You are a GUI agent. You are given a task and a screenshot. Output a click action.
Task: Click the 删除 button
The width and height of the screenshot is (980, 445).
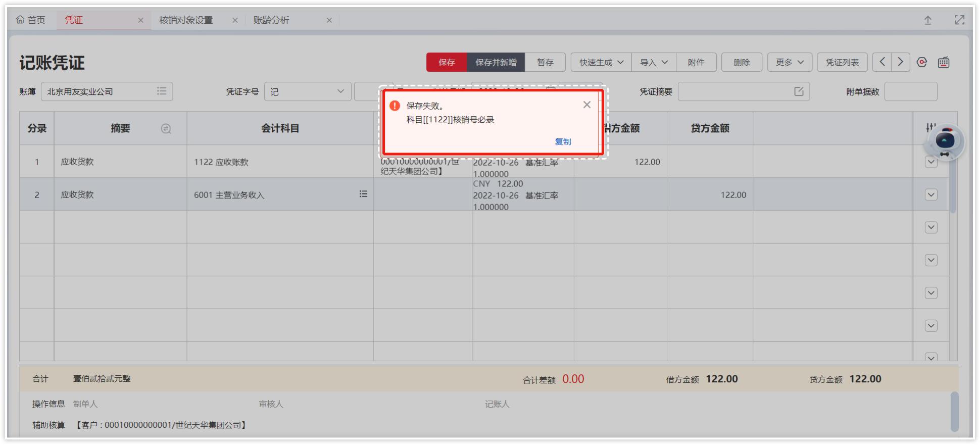pyautogui.click(x=742, y=62)
